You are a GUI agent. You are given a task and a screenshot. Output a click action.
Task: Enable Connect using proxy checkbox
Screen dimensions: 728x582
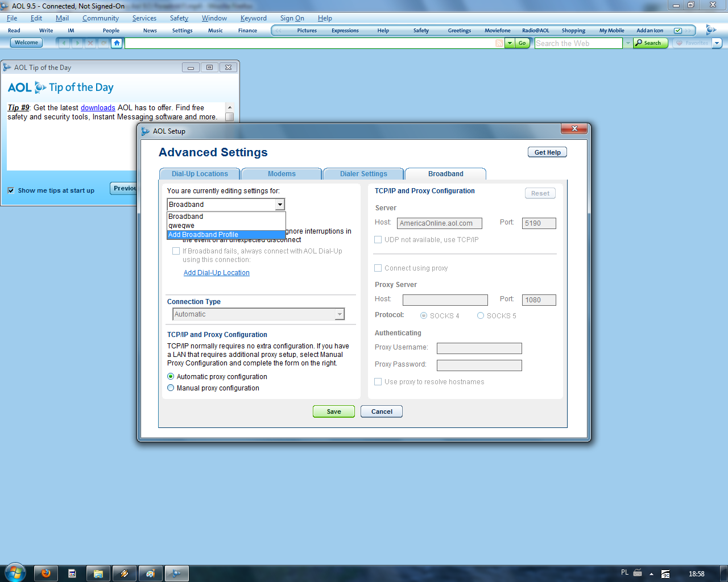pyautogui.click(x=378, y=268)
